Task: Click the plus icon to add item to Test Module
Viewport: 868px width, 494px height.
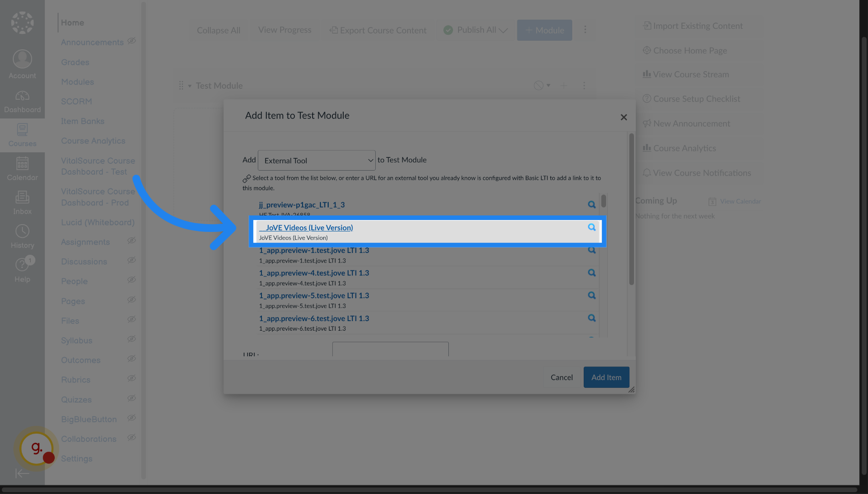Action: click(564, 86)
